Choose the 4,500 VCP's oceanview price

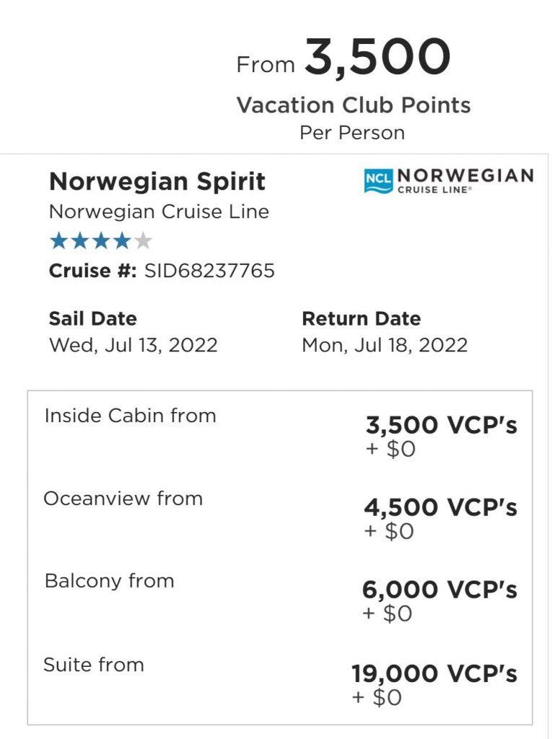[440, 507]
